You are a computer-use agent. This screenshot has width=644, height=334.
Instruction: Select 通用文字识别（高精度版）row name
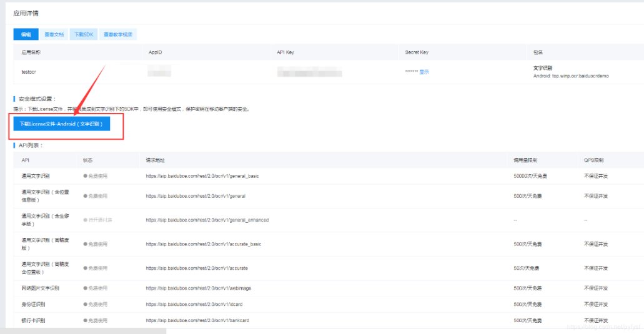[45, 244]
